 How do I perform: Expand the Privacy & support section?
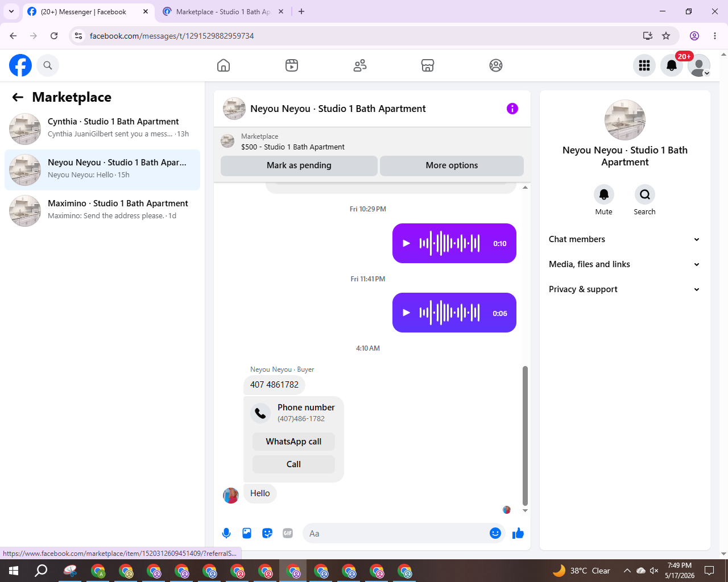click(x=625, y=289)
